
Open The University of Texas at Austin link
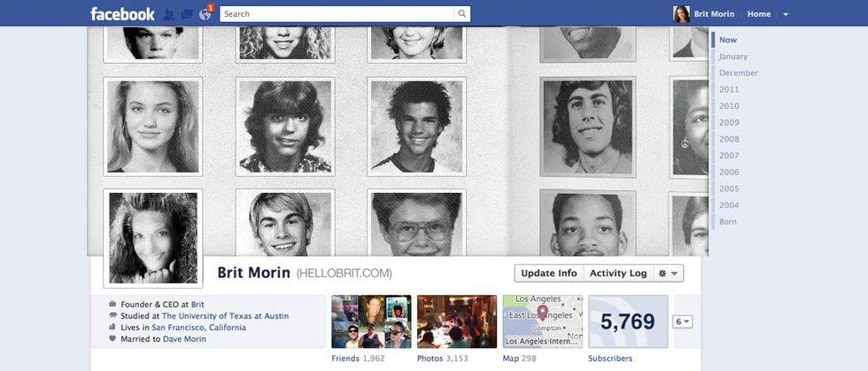click(x=225, y=315)
